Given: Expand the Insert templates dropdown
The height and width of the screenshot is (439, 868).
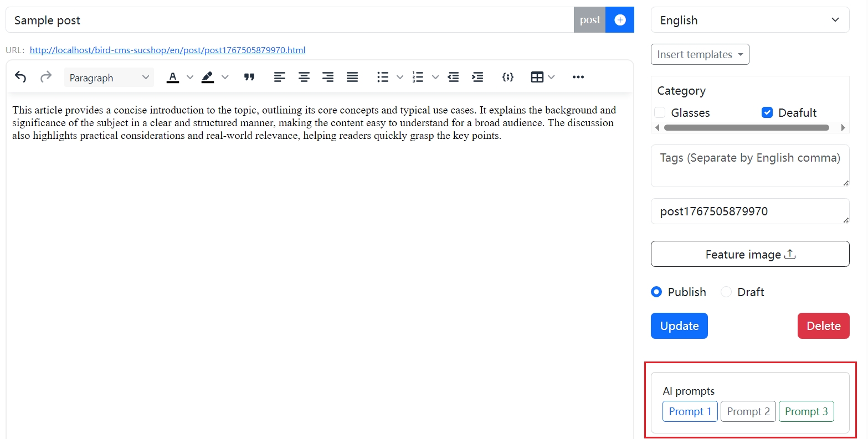Looking at the screenshot, I should [700, 54].
